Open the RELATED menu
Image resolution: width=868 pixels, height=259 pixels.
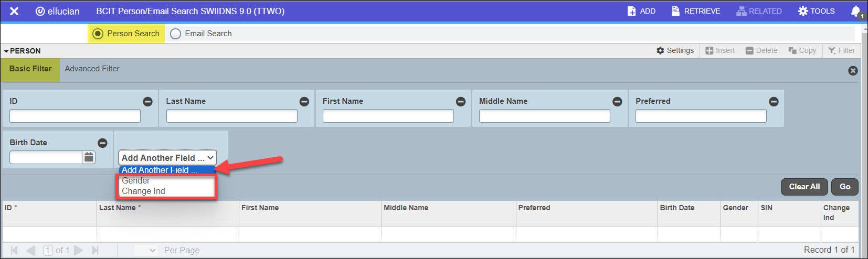point(759,11)
